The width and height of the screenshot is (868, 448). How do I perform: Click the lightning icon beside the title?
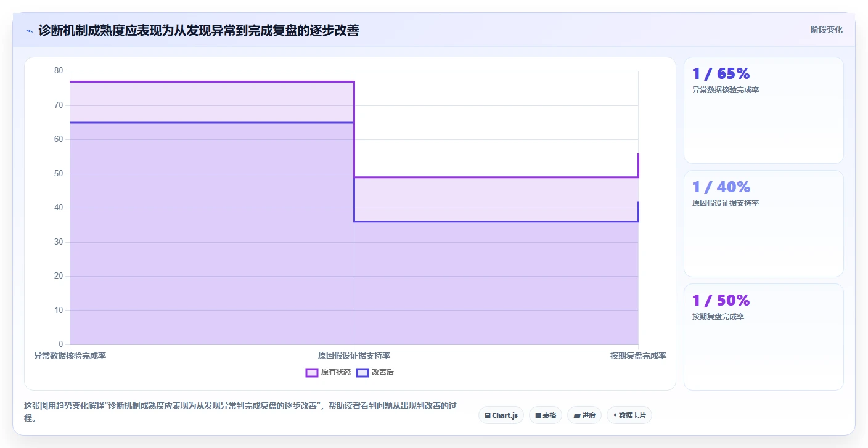(x=29, y=30)
